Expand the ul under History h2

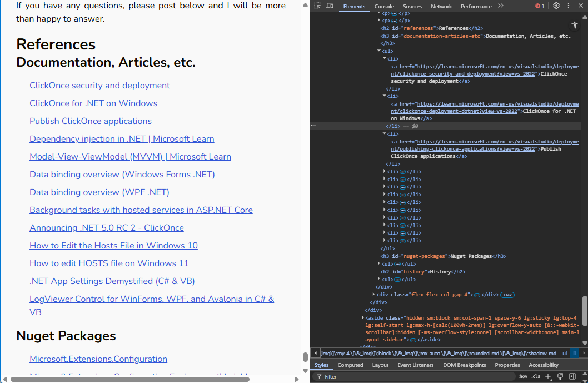pos(379,279)
